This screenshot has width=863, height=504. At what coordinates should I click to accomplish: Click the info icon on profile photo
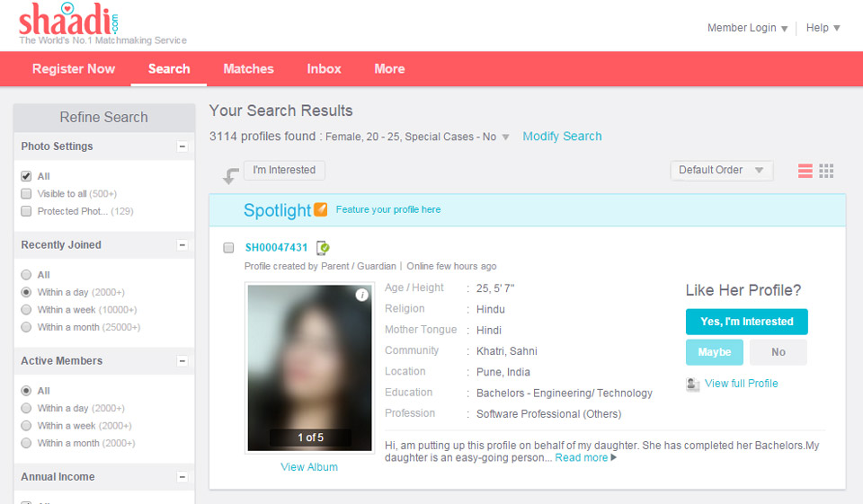click(361, 295)
